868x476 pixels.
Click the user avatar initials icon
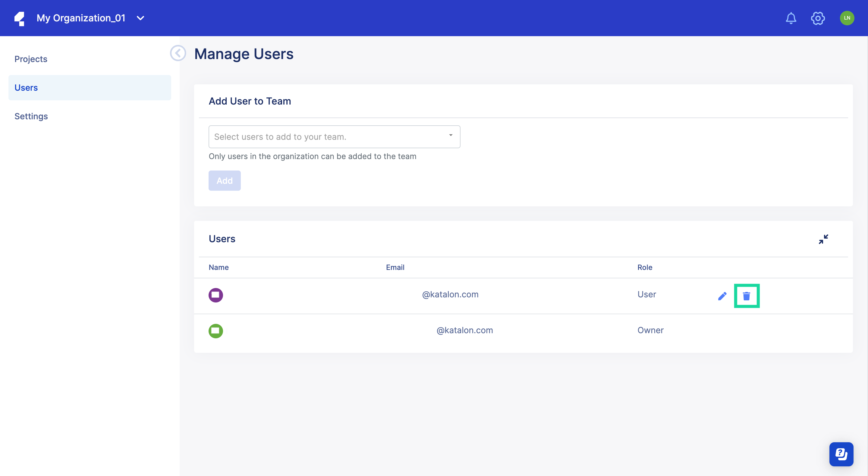tap(847, 17)
